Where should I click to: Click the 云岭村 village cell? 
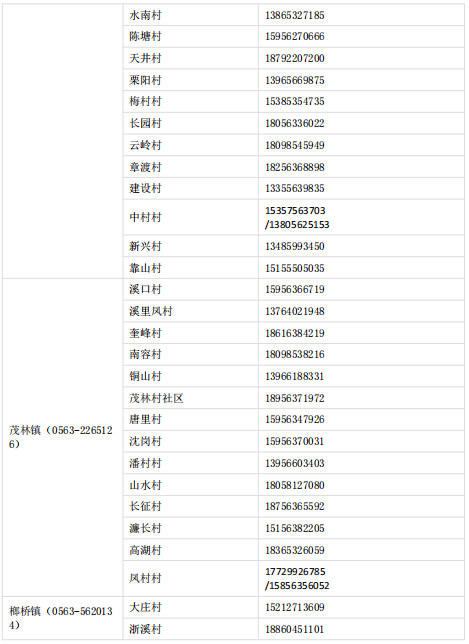point(191,145)
